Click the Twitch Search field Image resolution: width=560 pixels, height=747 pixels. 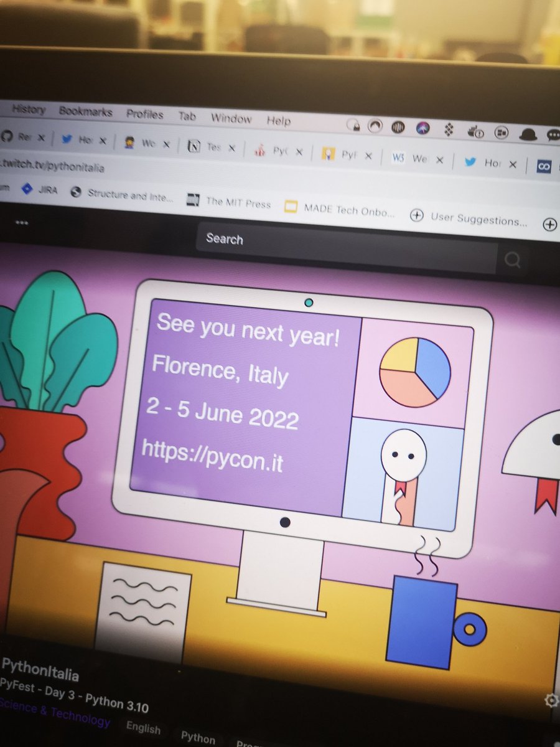(347, 247)
